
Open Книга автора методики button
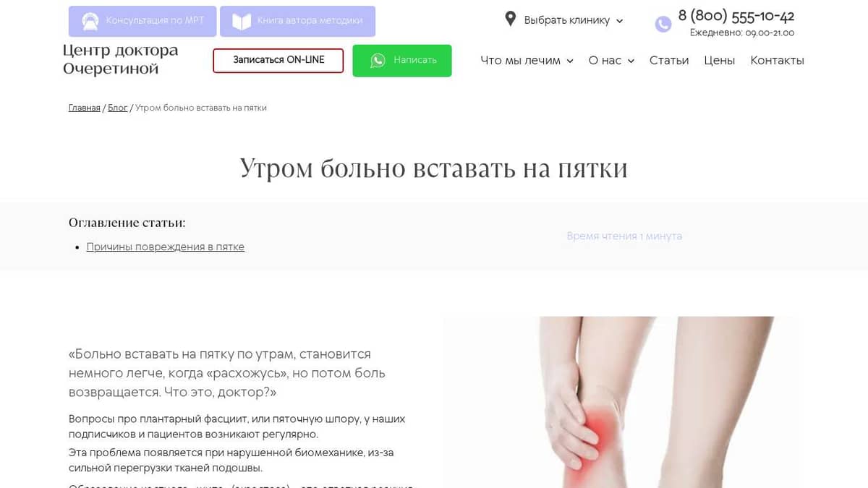(x=297, y=21)
